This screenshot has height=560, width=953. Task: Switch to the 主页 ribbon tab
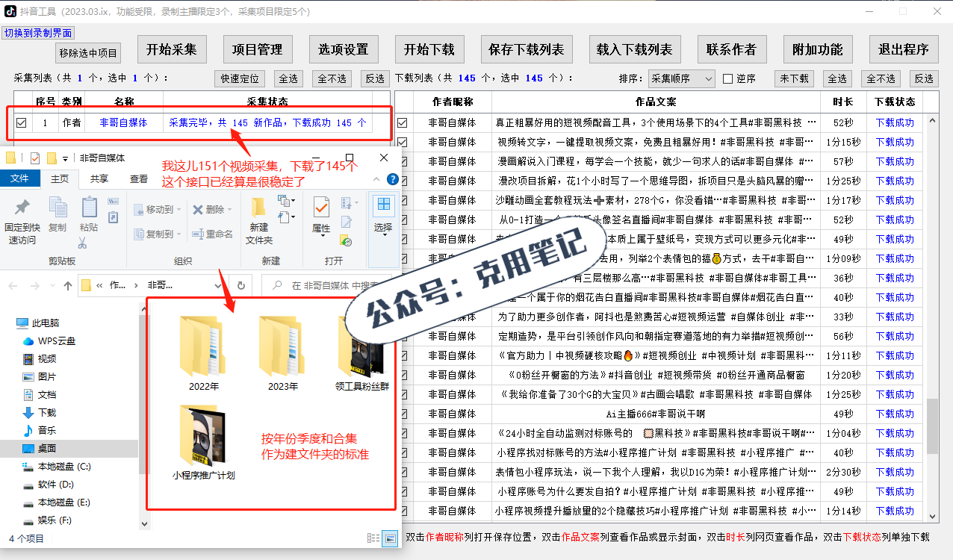60,178
